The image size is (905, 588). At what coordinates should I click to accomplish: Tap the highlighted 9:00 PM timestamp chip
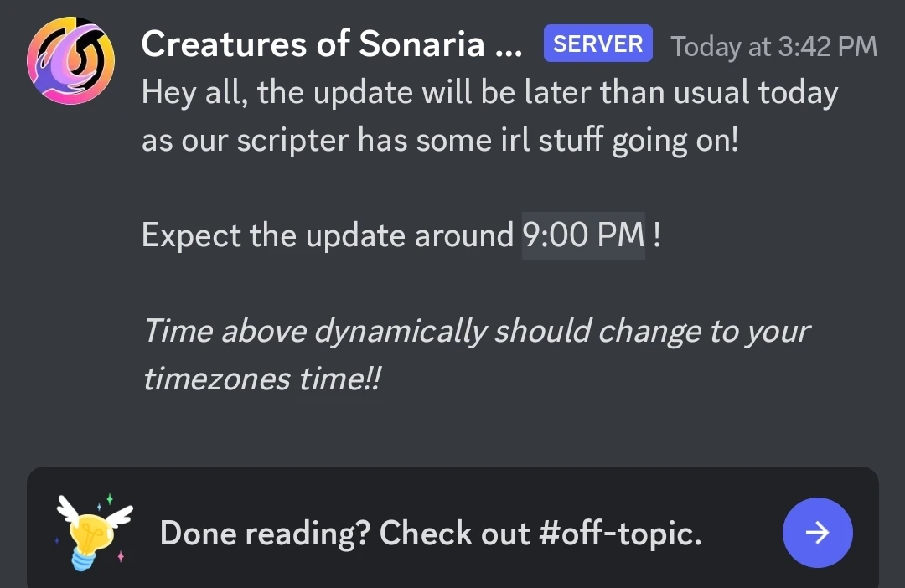point(582,235)
